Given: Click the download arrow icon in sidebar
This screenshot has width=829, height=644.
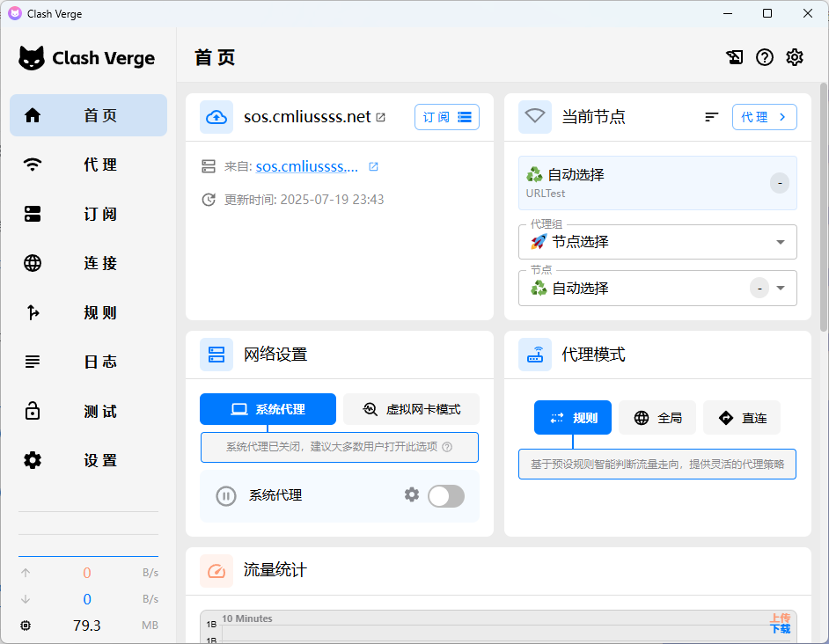Looking at the screenshot, I should click(26, 599).
